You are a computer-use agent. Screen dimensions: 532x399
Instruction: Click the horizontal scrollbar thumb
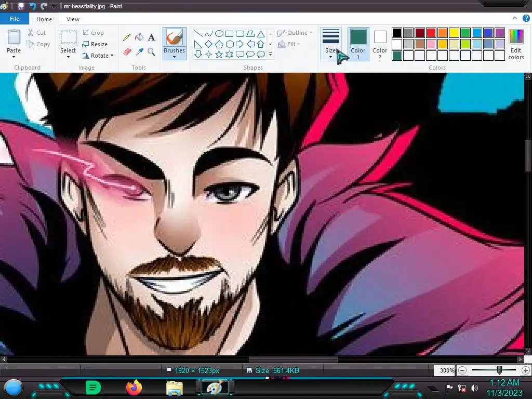click(293, 359)
